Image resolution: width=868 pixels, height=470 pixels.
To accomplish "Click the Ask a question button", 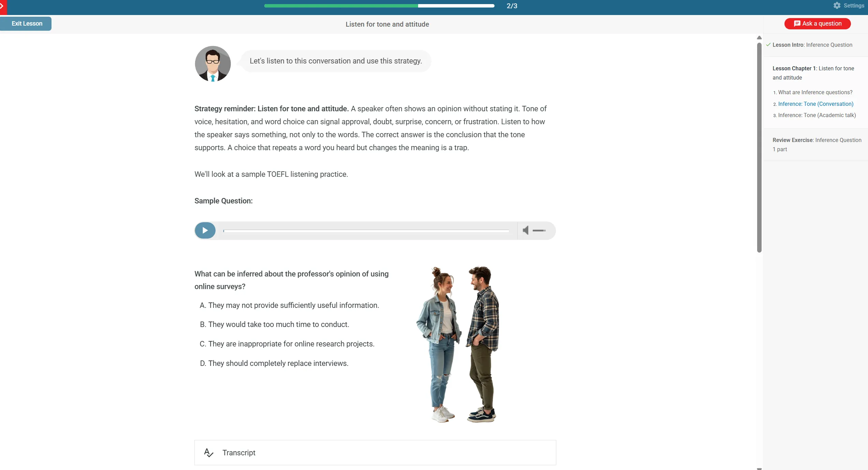I will click(x=818, y=24).
